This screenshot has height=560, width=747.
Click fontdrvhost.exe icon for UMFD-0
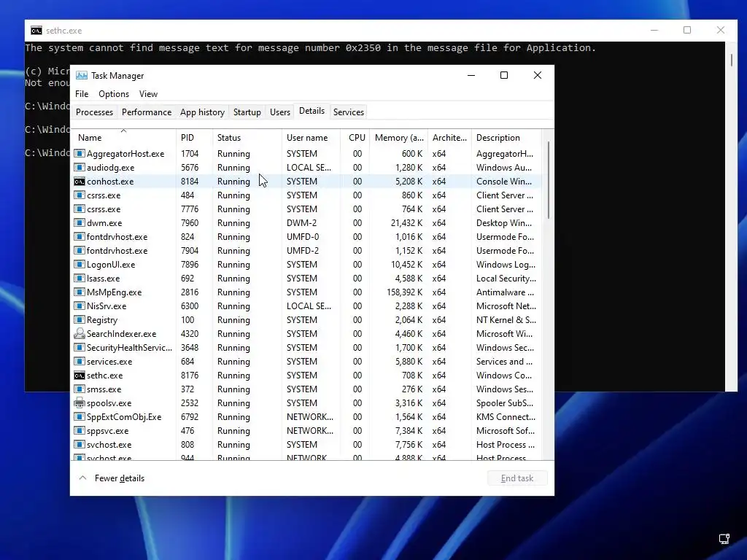click(x=79, y=237)
